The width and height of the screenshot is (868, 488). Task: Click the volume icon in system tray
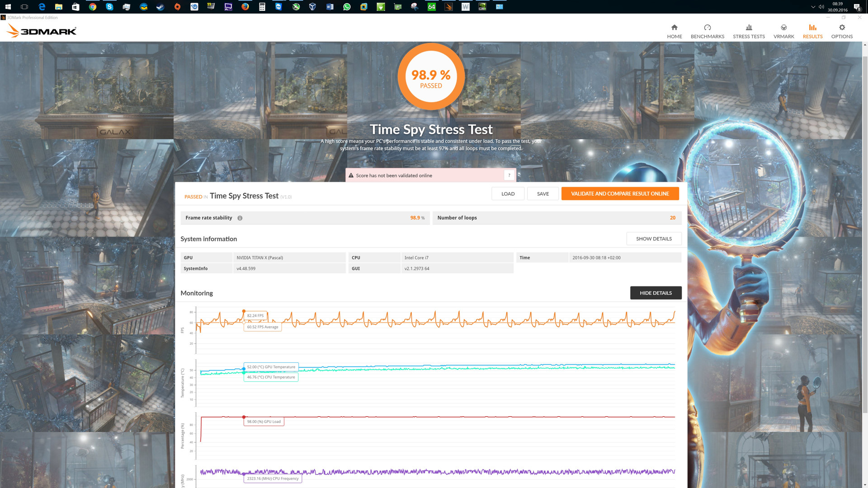[821, 7]
